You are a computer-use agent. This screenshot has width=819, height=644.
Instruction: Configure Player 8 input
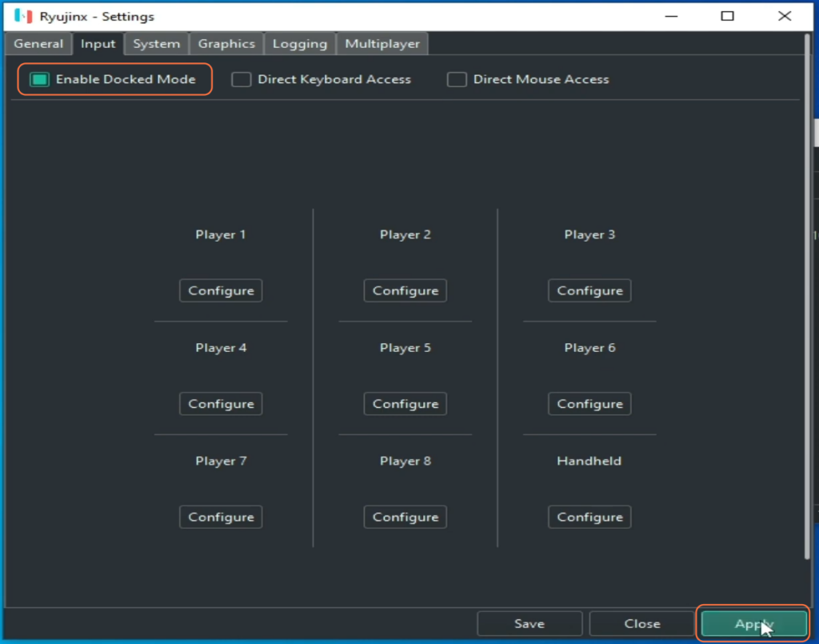point(406,517)
